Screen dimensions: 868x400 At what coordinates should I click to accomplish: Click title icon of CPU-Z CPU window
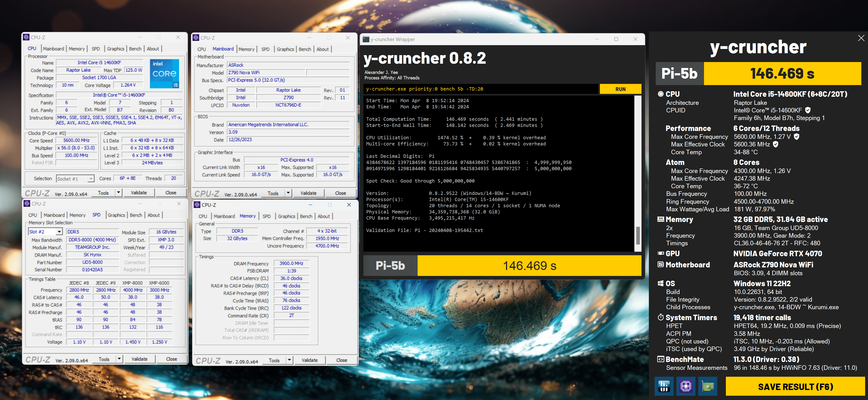(x=26, y=37)
